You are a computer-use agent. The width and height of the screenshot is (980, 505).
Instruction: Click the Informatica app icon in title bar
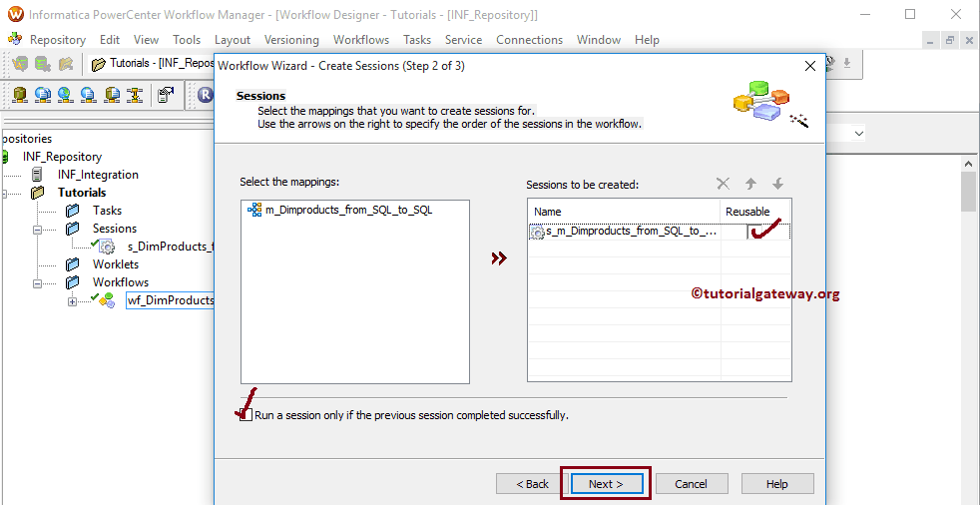[16, 14]
